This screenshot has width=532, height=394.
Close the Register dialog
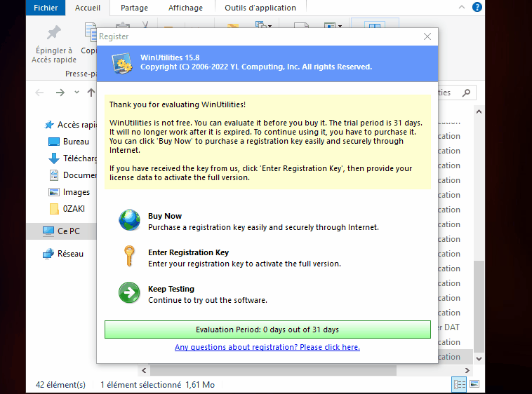pos(427,36)
